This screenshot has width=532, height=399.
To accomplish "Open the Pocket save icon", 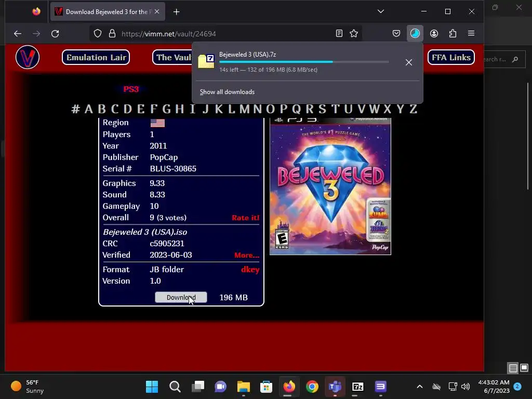I will tap(396, 33).
